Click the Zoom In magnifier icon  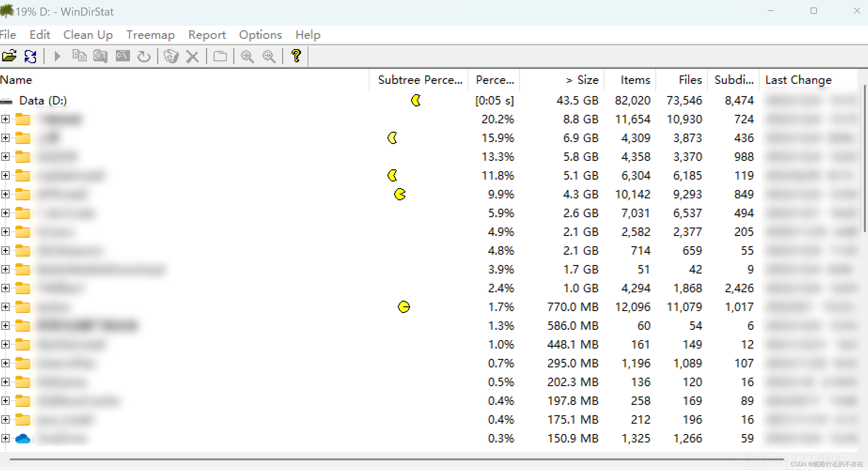coord(247,56)
